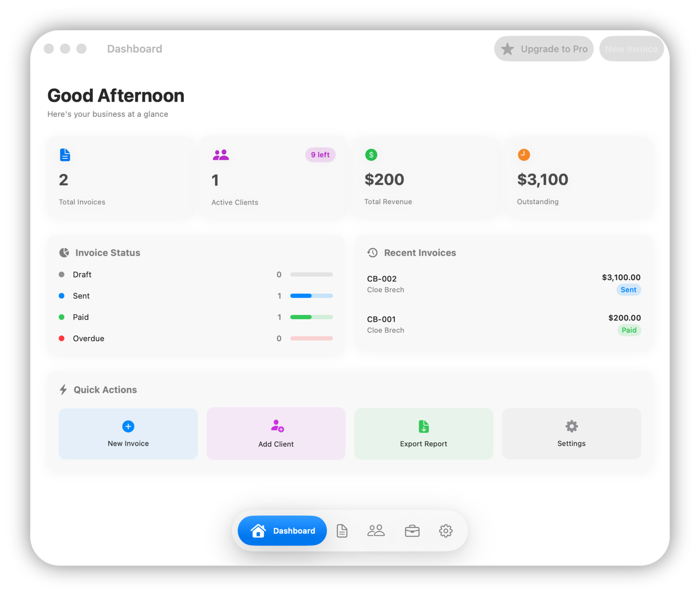
Task: Select the Dashboard tab in bottom navigation
Action: point(281,530)
